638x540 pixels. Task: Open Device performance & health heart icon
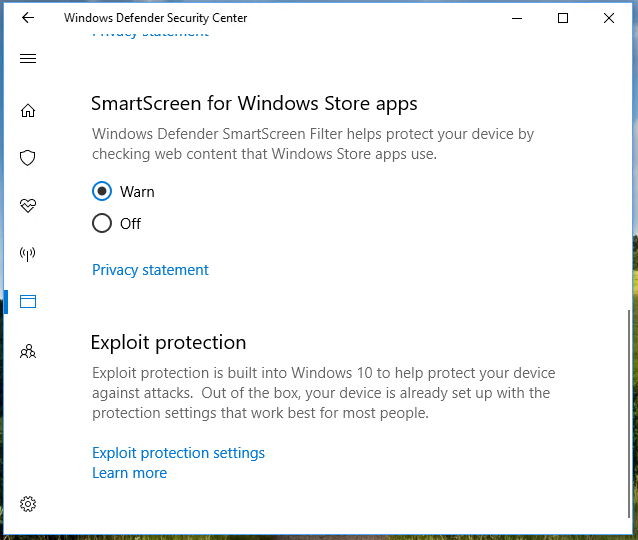tap(28, 205)
